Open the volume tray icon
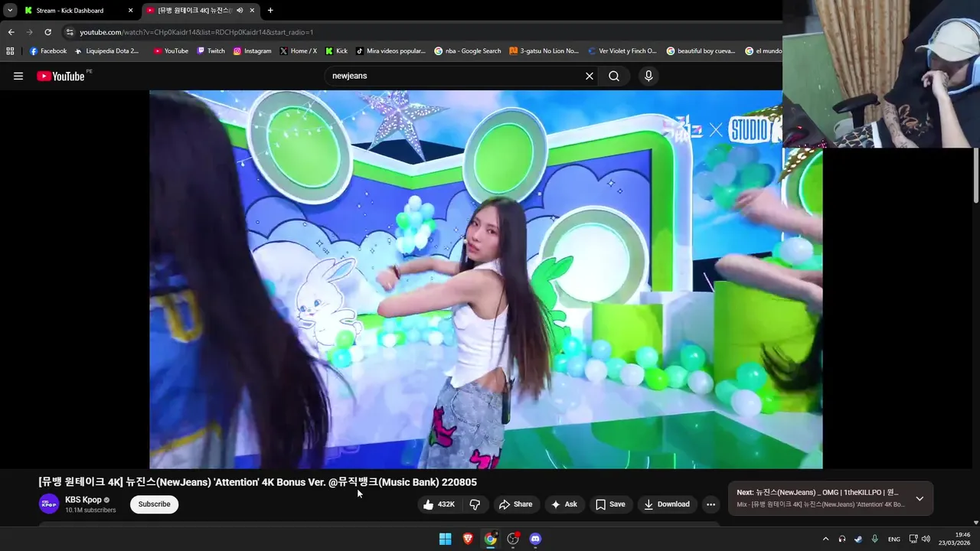Viewport: 980px width, 551px height. [x=926, y=539]
